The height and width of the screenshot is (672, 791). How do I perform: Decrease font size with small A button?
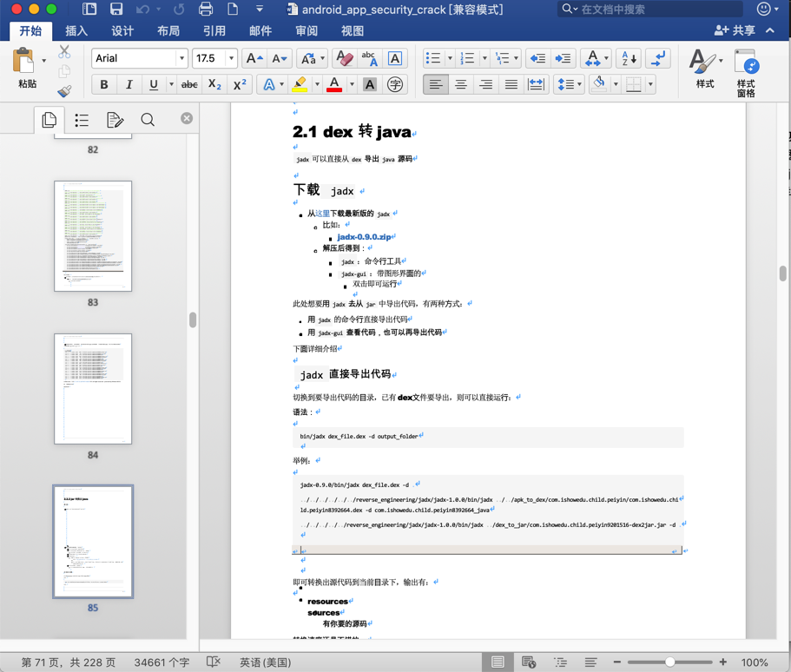pyautogui.click(x=279, y=58)
